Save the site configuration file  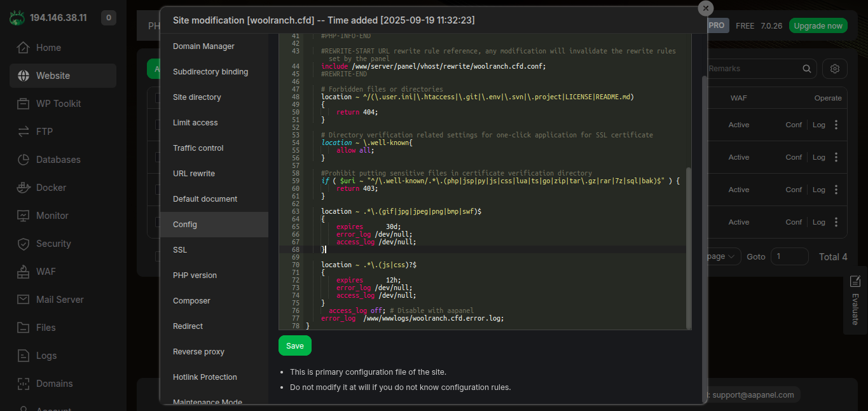[295, 345]
